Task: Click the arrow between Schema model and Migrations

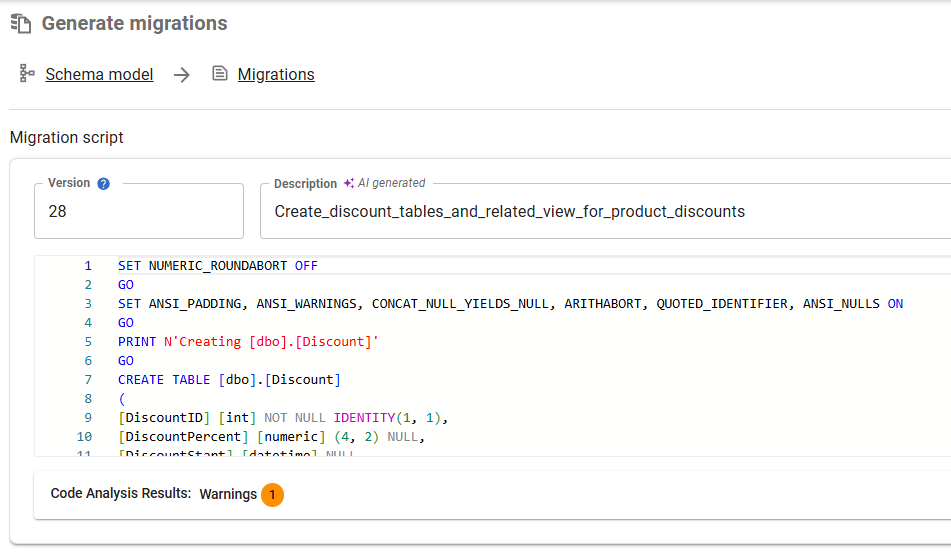Action: tap(181, 75)
